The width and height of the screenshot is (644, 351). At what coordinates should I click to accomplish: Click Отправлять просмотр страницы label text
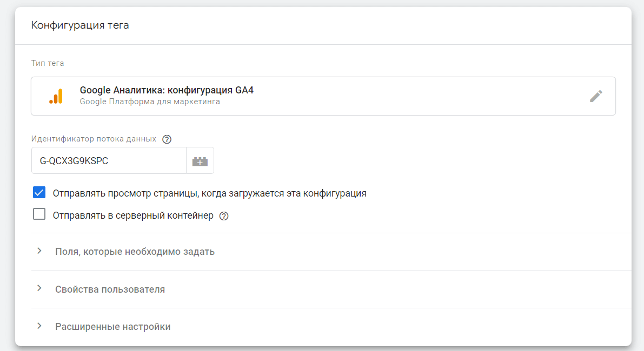coord(209,193)
